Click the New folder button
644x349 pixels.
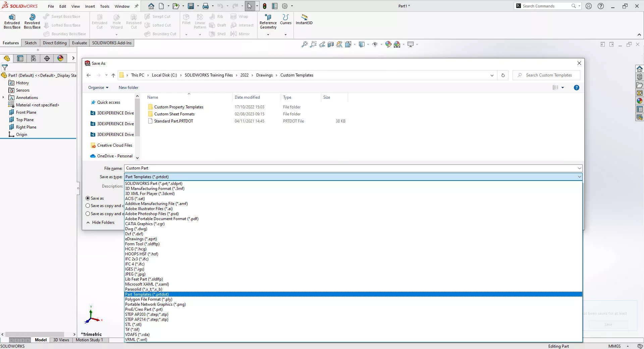click(128, 88)
